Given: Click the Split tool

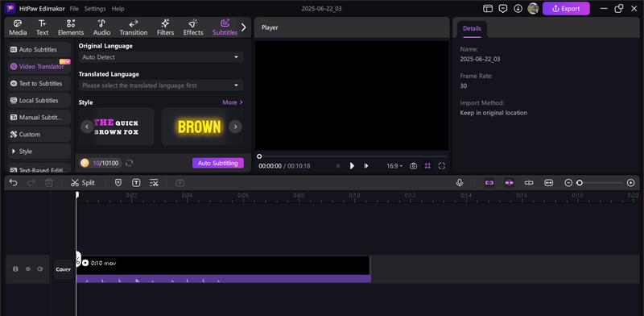Looking at the screenshot, I should pos(83,183).
